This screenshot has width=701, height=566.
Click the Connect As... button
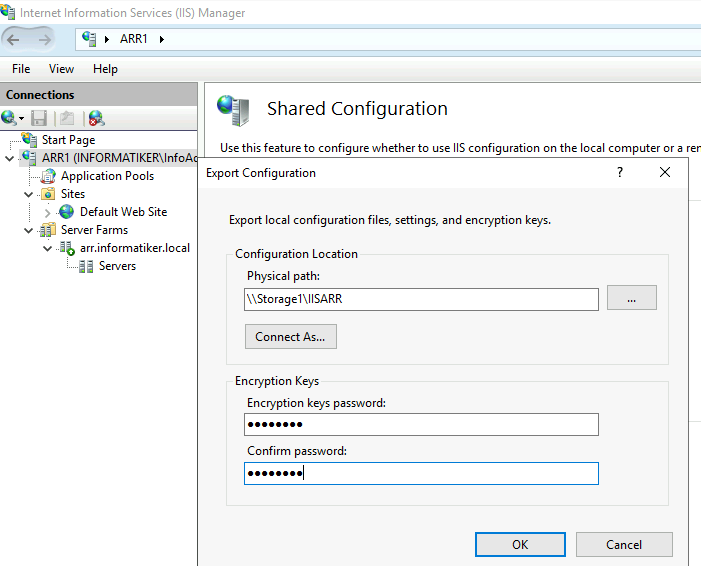291,337
